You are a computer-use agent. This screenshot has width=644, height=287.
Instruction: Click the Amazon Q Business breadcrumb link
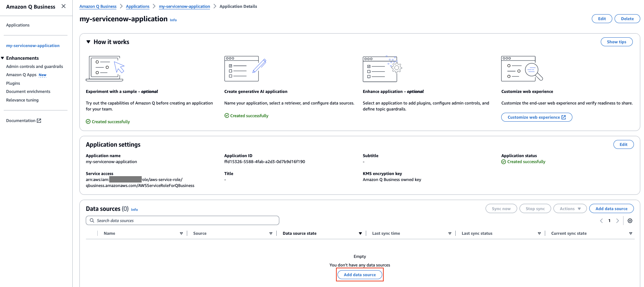(98, 6)
